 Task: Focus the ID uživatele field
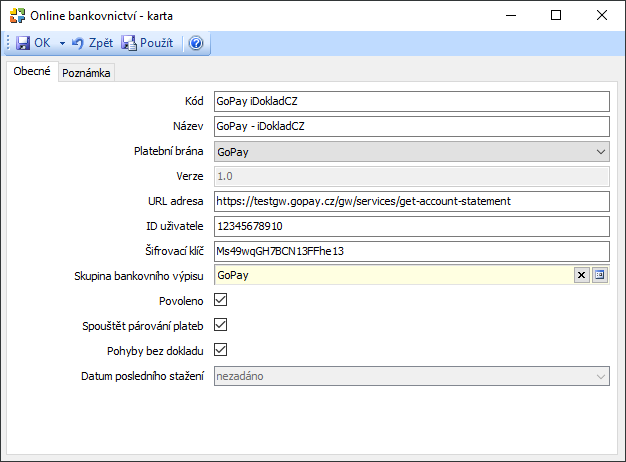coord(412,226)
